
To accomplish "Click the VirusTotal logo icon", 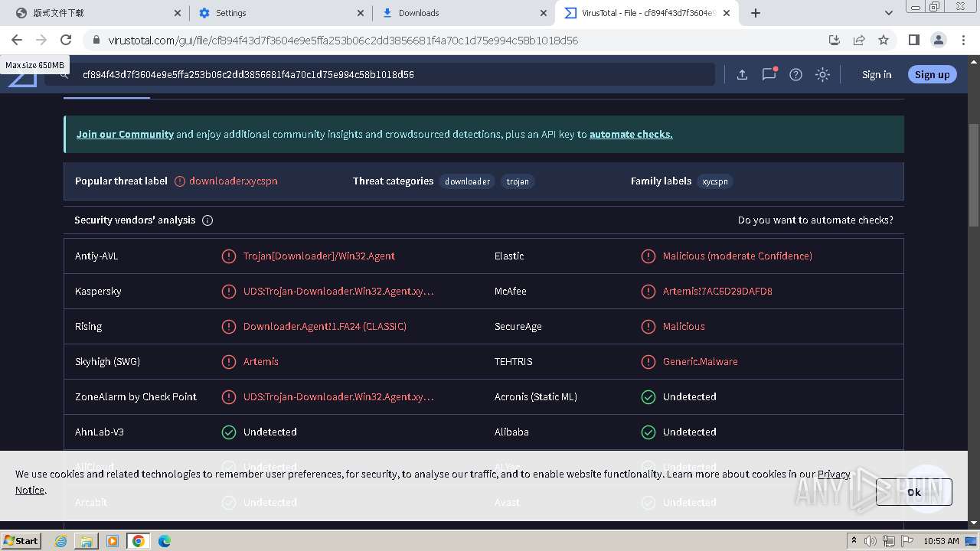I will [23, 77].
